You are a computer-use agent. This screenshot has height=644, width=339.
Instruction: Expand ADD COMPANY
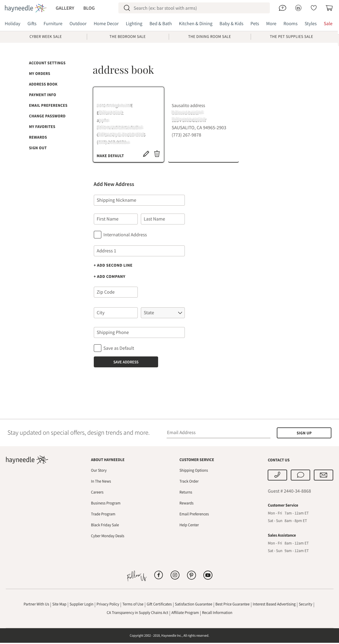[109, 276]
